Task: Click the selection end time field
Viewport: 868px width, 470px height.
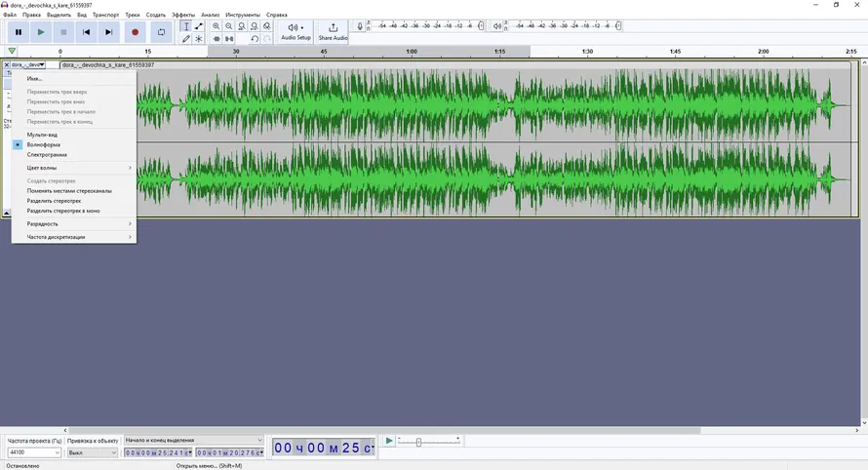Action: coord(230,452)
